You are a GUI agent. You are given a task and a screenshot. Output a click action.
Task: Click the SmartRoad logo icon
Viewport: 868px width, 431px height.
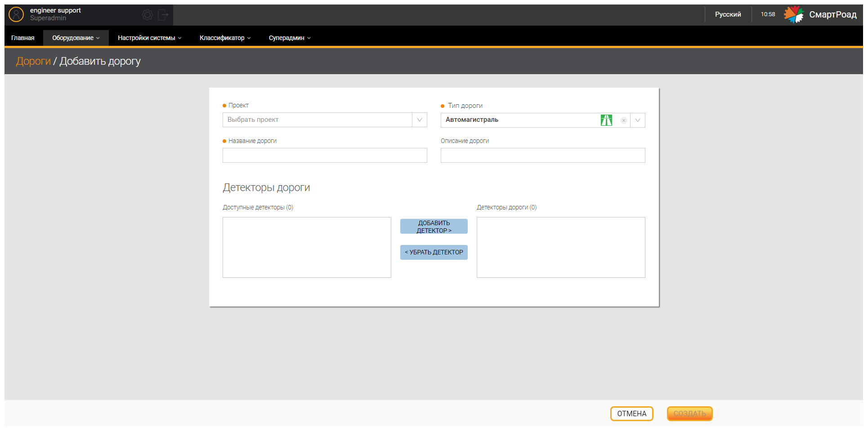[x=794, y=14]
